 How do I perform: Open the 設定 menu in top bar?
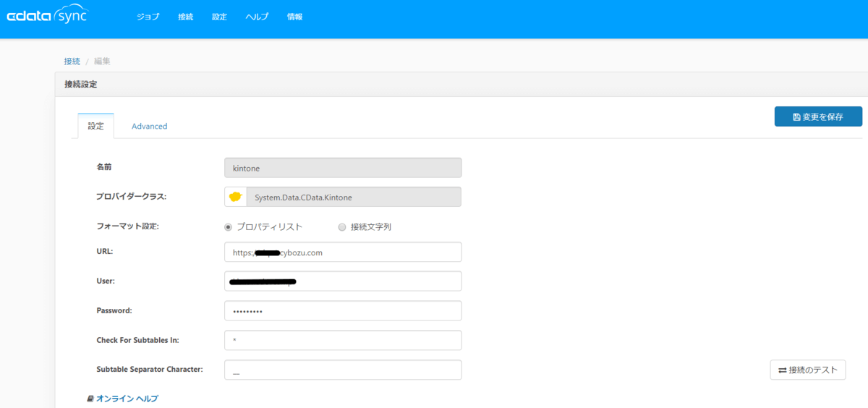click(x=219, y=17)
